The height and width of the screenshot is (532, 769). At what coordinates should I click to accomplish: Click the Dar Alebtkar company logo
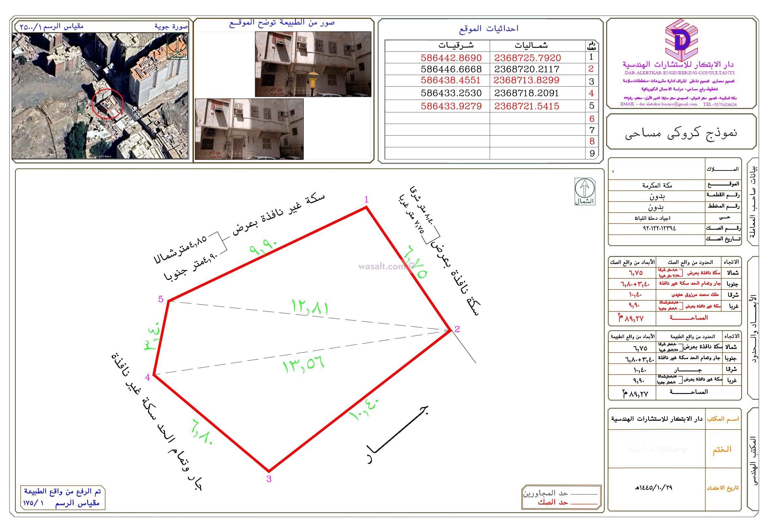coord(681,40)
